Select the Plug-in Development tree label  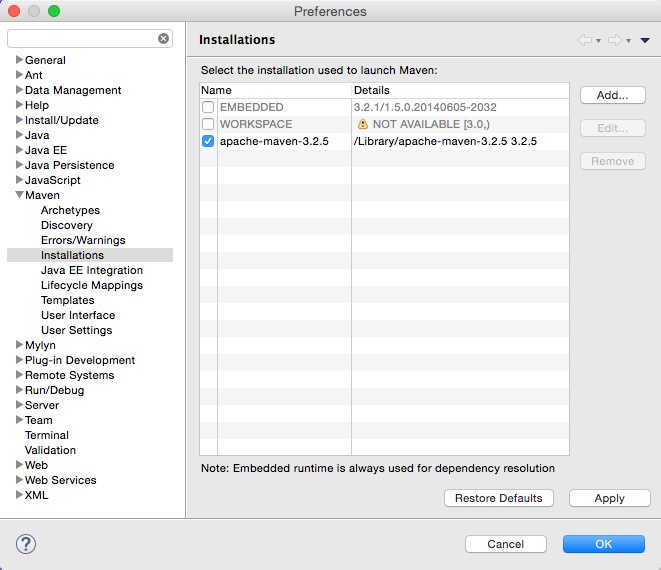coord(80,360)
